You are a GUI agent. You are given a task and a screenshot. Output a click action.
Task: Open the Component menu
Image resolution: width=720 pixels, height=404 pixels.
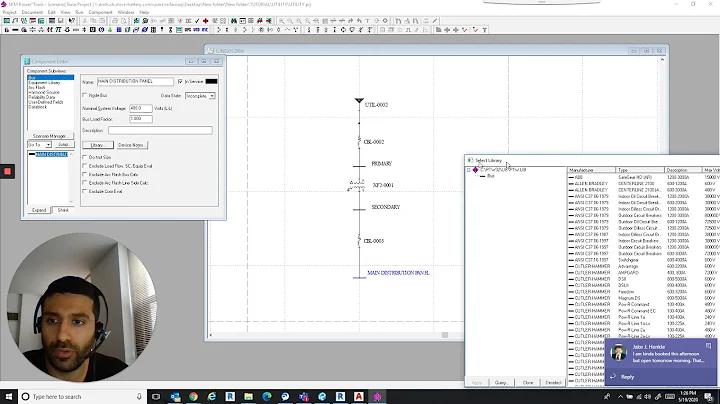[100, 12]
